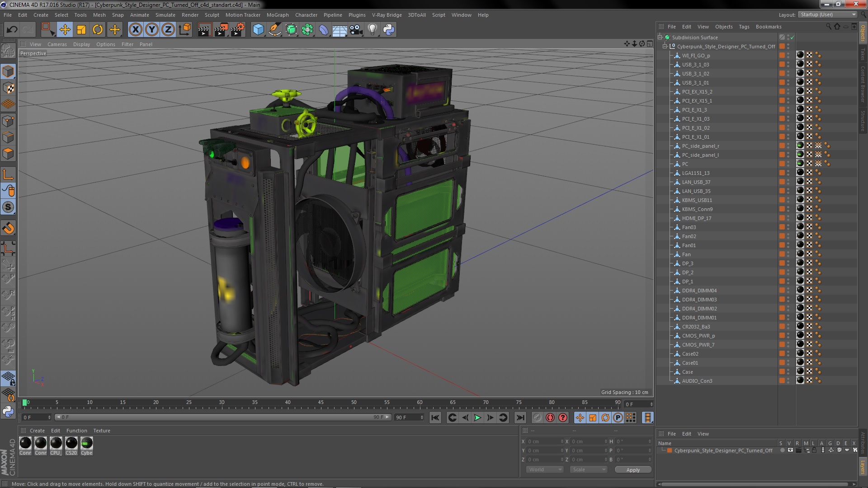Select the Rotate tool
Image resolution: width=868 pixels, height=488 pixels.
tap(98, 30)
